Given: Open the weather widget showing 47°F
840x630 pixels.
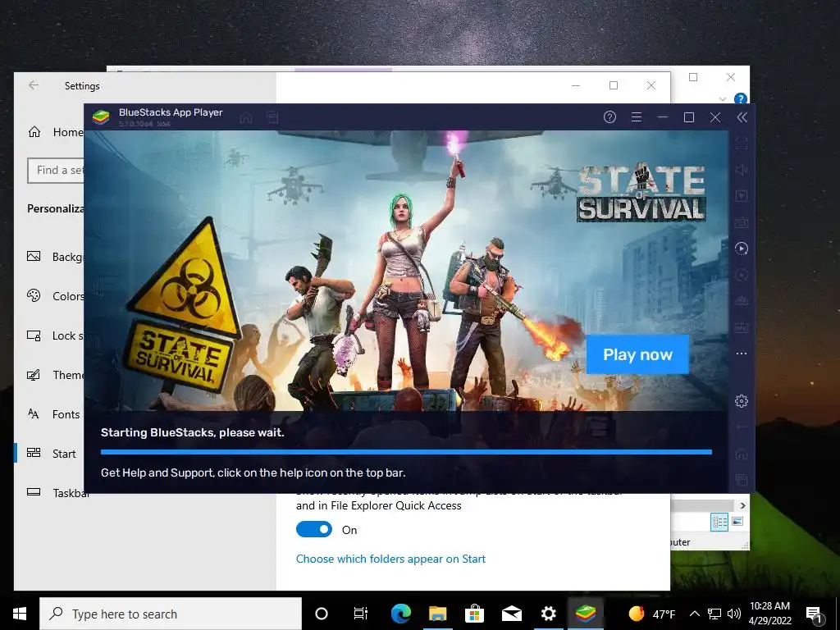Looking at the screenshot, I should (652, 614).
